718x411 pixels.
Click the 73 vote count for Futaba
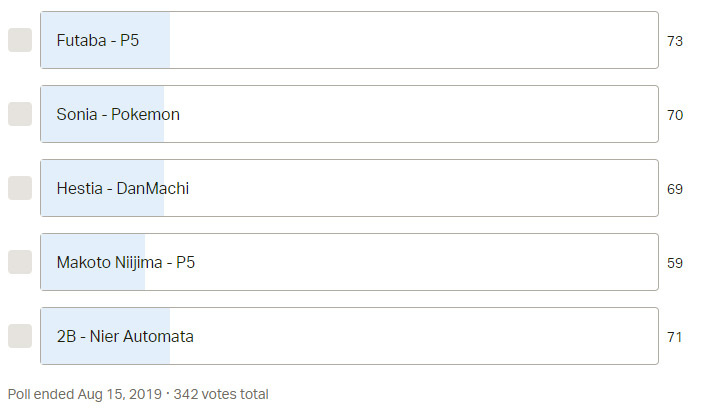click(x=675, y=41)
